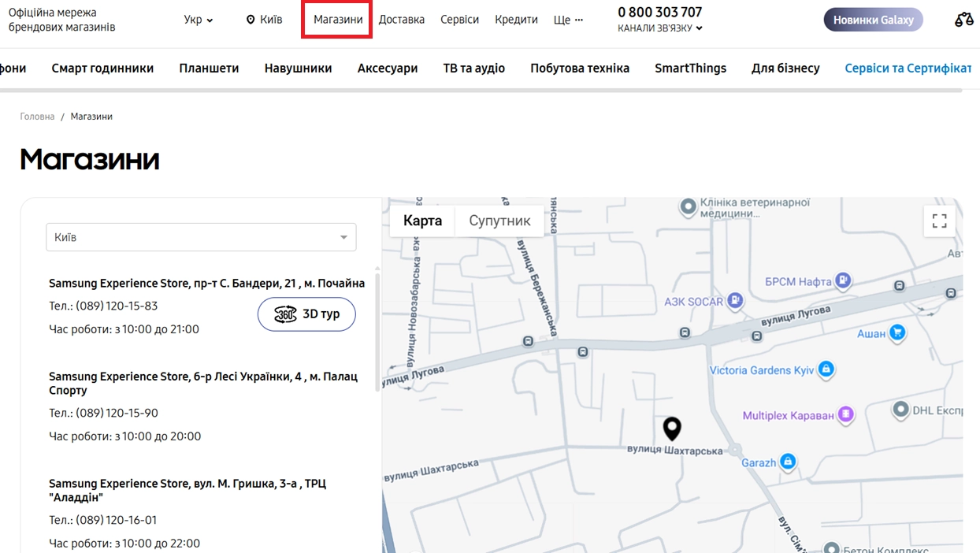
Task: Click the Ашан shopping cart map marker
Action: coord(896,333)
